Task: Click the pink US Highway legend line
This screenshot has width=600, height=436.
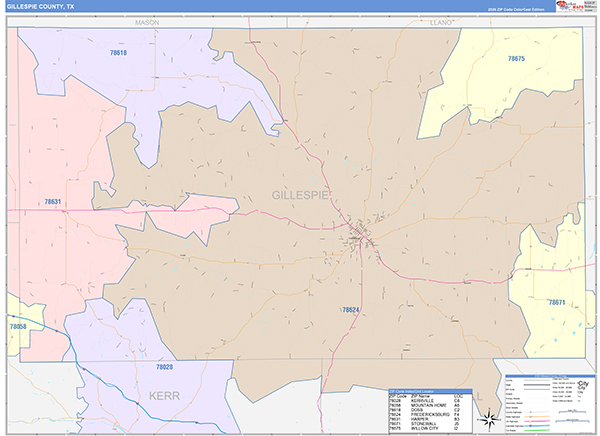Action: click(536, 421)
